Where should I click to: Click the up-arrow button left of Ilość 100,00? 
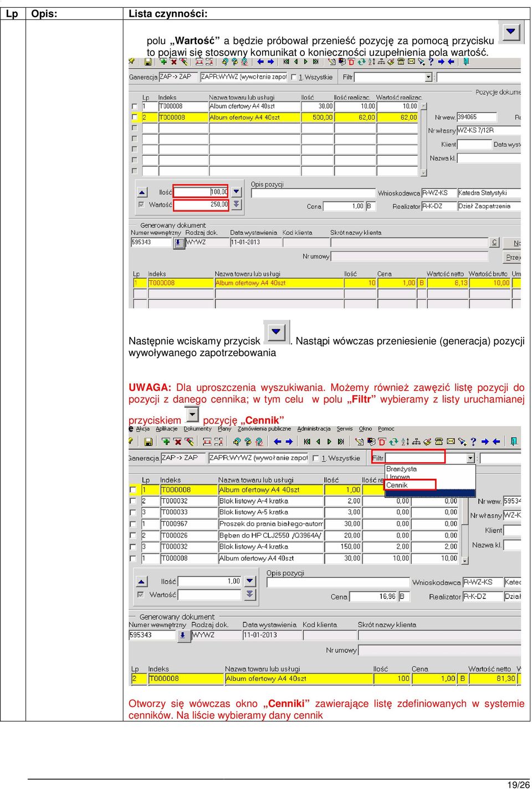click(x=142, y=192)
